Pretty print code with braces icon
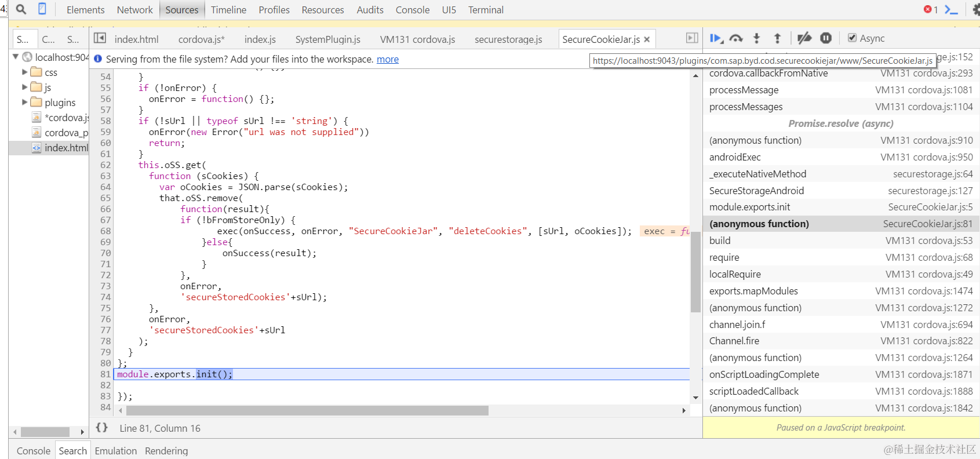This screenshot has width=980, height=459. tap(102, 428)
